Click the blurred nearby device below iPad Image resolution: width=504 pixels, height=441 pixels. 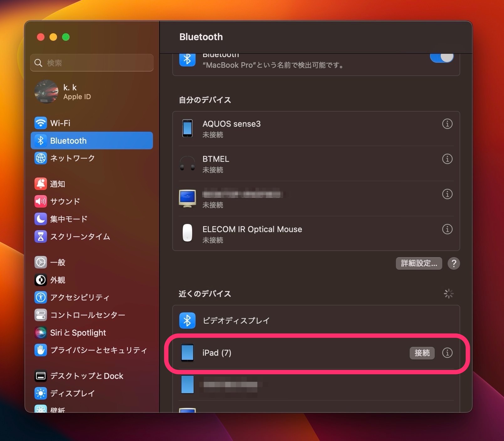[316, 385]
